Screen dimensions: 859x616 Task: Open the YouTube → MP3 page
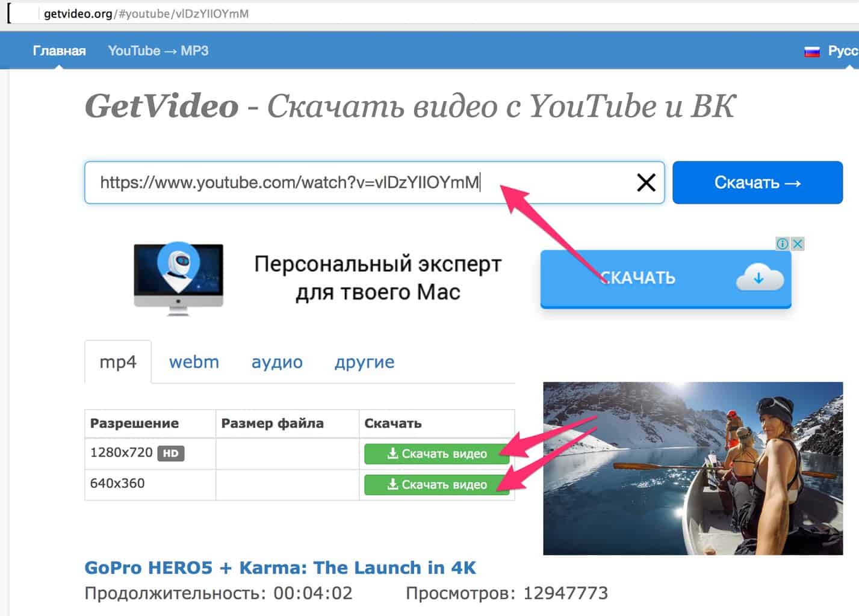(158, 51)
